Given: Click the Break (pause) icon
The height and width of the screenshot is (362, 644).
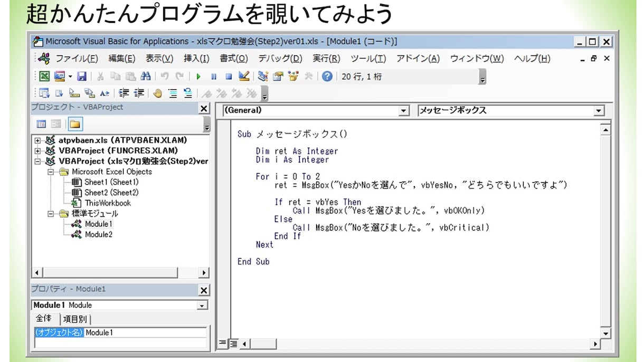Looking at the screenshot, I should (x=213, y=77).
